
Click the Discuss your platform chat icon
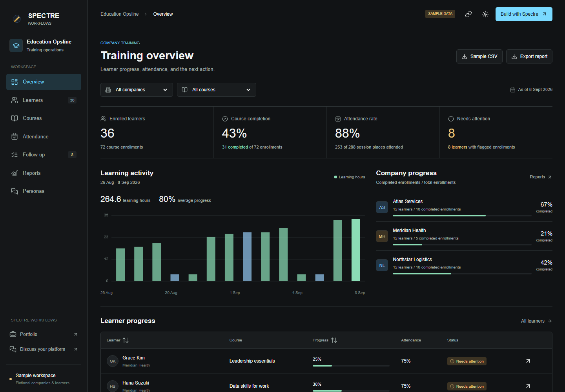(13, 349)
